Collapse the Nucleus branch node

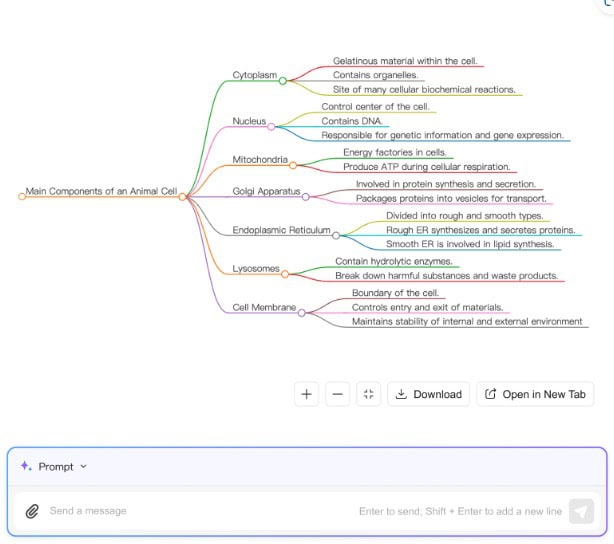tap(270, 126)
